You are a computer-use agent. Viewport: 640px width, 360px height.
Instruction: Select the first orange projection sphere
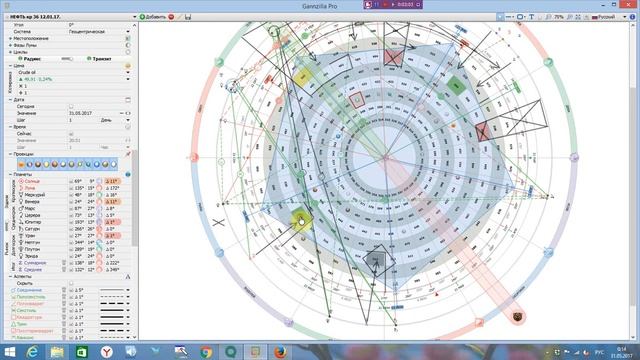(21, 164)
